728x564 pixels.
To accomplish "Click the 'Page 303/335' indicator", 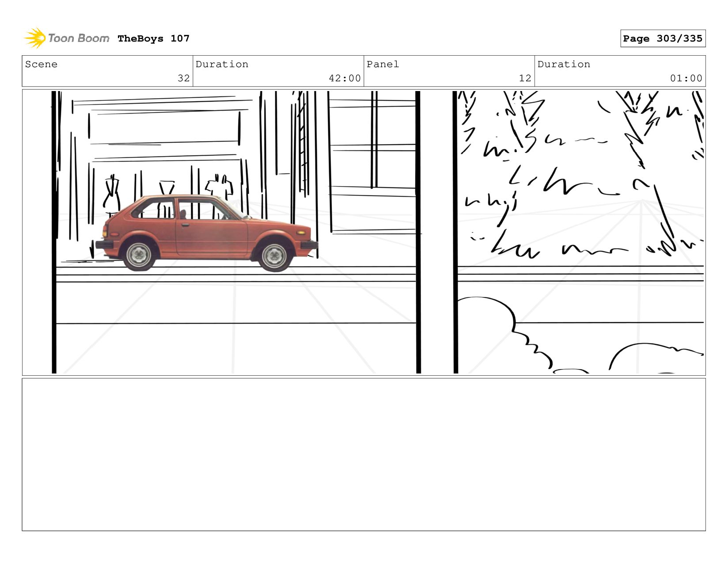I will click(x=663, y=38).
